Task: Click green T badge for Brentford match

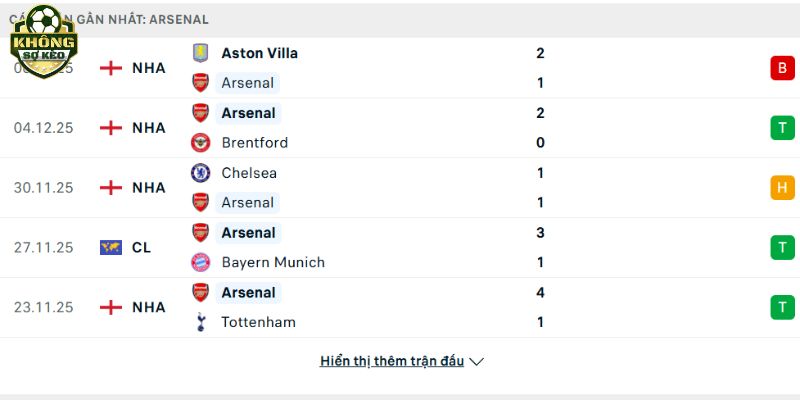Action: pos(781,127)
